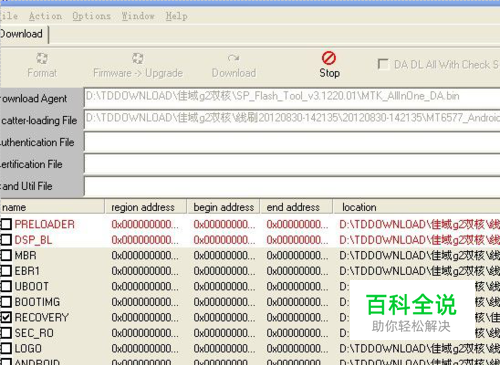Open the Help menu
The image size is (500, 365).
pos(176,16)
